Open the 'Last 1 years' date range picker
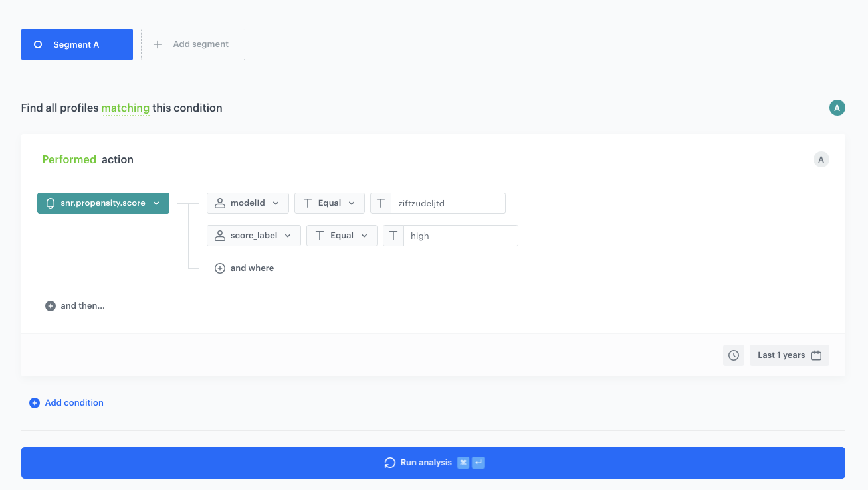 tap(789, 355)
